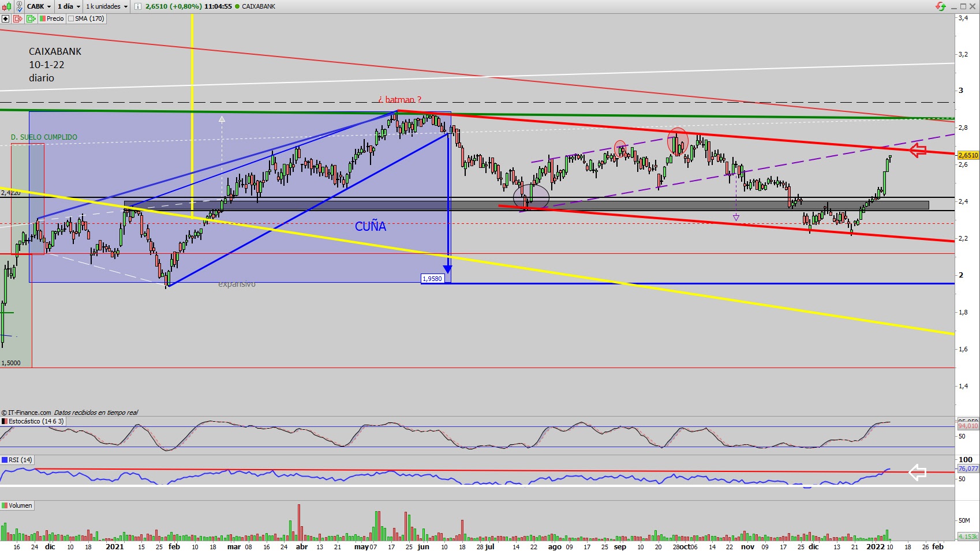Viewport: 980px width, 551px height.
Task: Toggle the SMA (170) checkbox
Action: click(71, 18)
